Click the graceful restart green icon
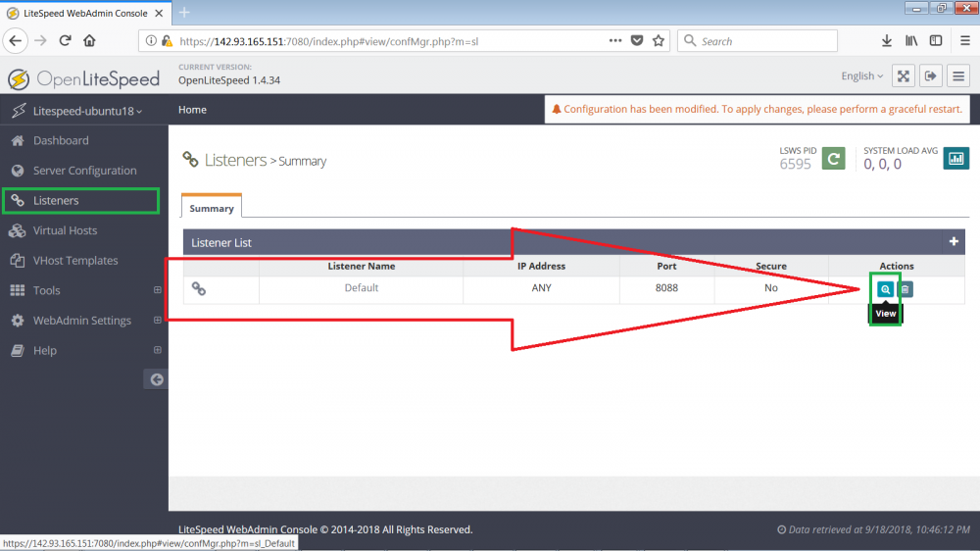The image size is (980, 551). coord(833,158)
